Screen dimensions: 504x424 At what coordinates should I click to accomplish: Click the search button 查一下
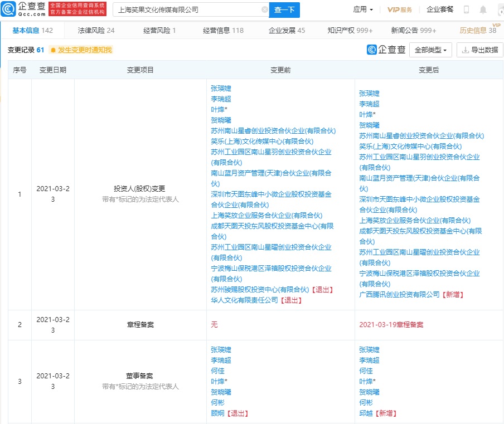coord(284,10)
